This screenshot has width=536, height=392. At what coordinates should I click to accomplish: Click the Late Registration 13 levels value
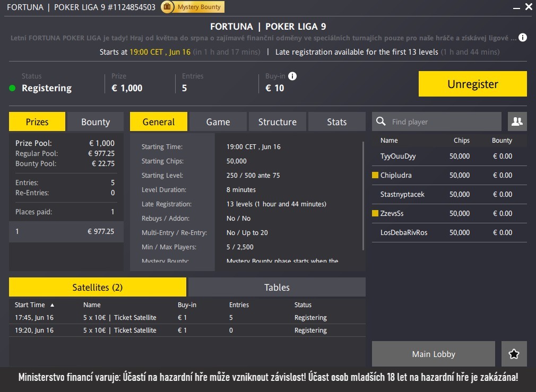point(276,204)
